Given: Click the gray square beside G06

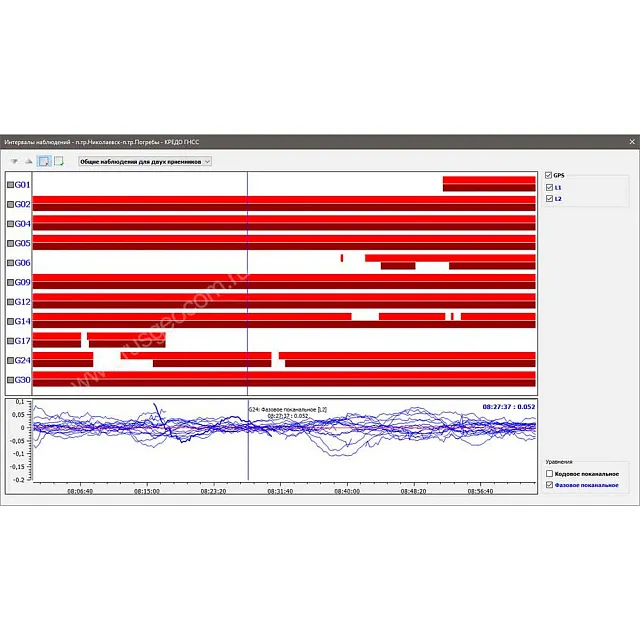Looking at the screenshot, I should pos(11,263).
